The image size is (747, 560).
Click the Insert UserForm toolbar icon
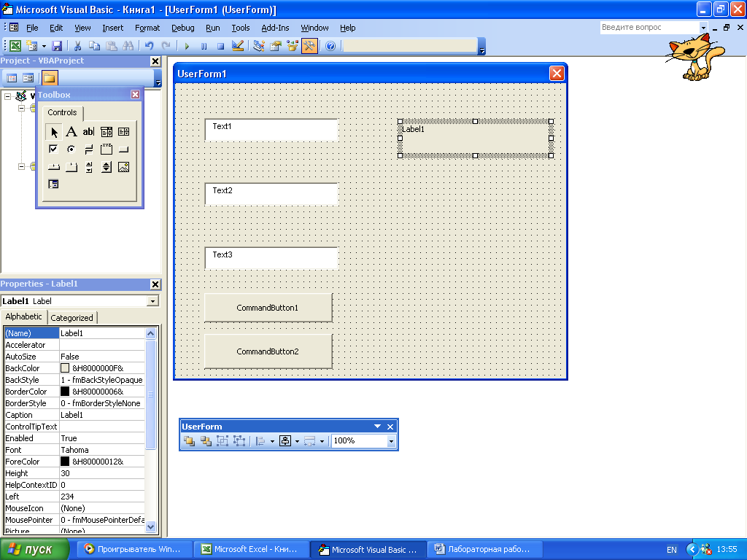[32, 46]
